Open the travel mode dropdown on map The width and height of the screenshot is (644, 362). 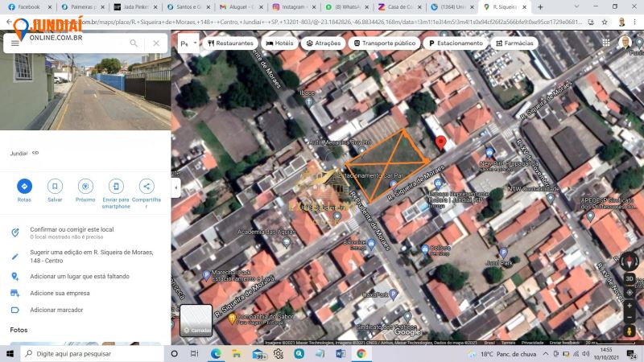[189, 43]
